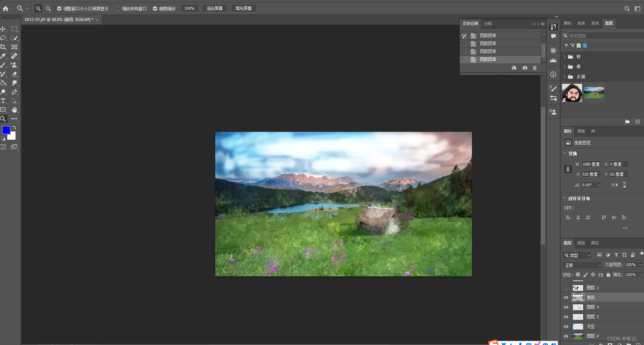Show the hidden 图层 1 layer

[x=566, y=288]
